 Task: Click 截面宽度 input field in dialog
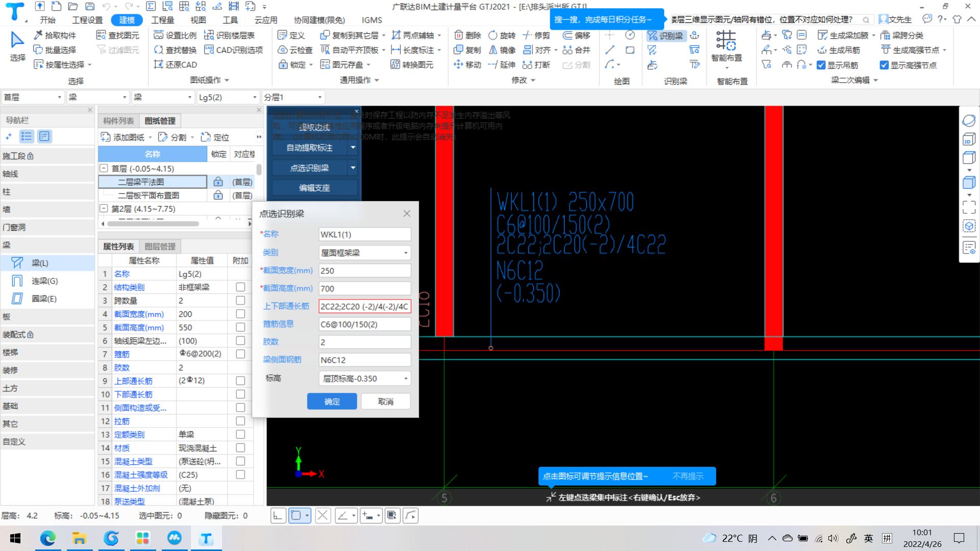[x=364, y=271]
